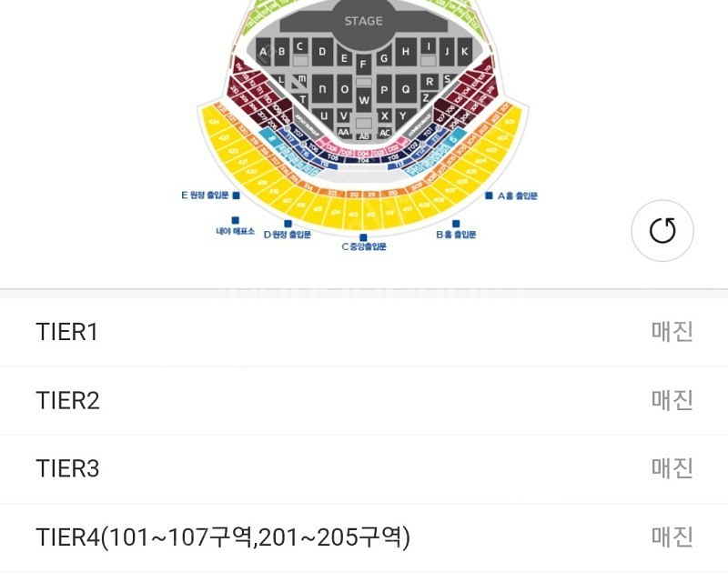Select floor section K at the right edge
Screen dimensions: 728x582
(x=464, y=51)
